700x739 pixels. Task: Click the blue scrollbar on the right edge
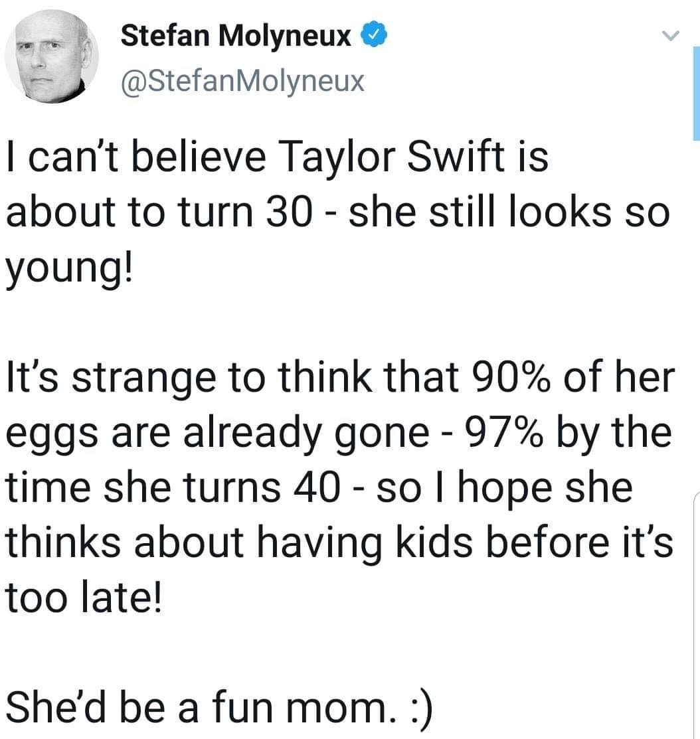(x=695, y=93)
